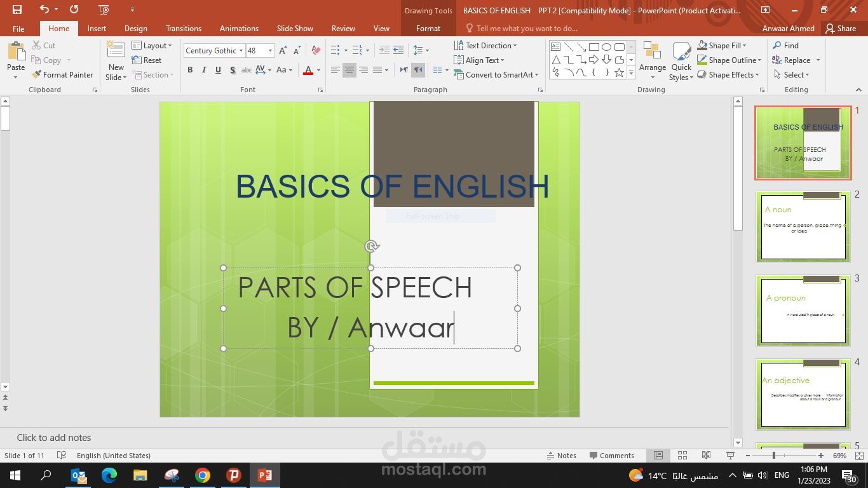Expand the Layout dropdown
868x488 pixels.
(152, 46)
